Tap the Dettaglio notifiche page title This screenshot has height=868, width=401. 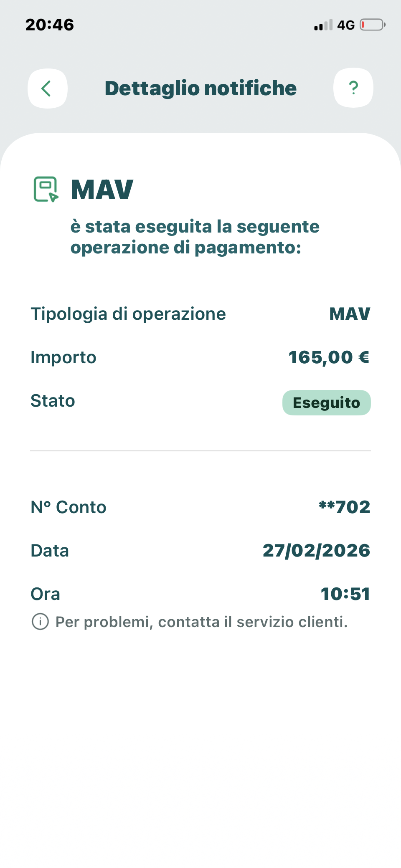tap(200, 88)
